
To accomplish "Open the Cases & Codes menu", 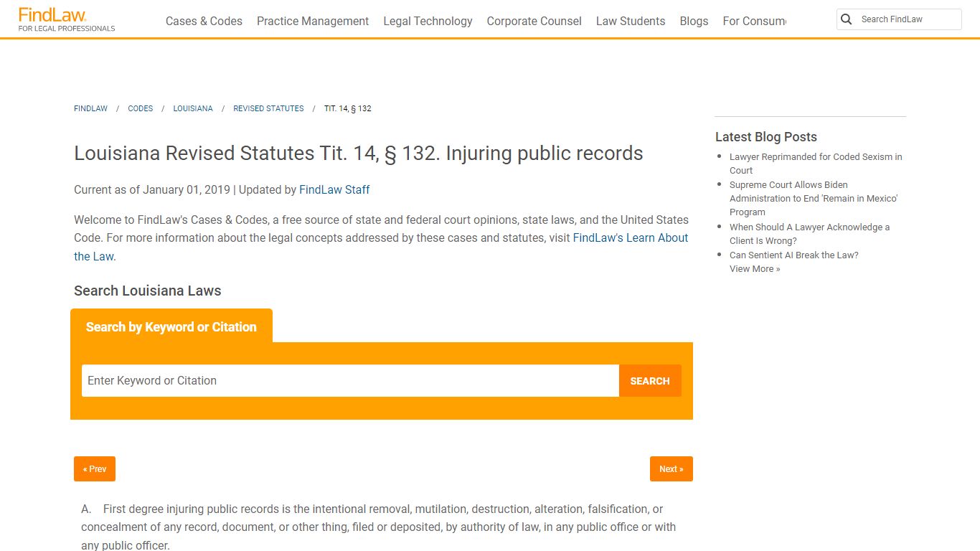I will point(204,21).
